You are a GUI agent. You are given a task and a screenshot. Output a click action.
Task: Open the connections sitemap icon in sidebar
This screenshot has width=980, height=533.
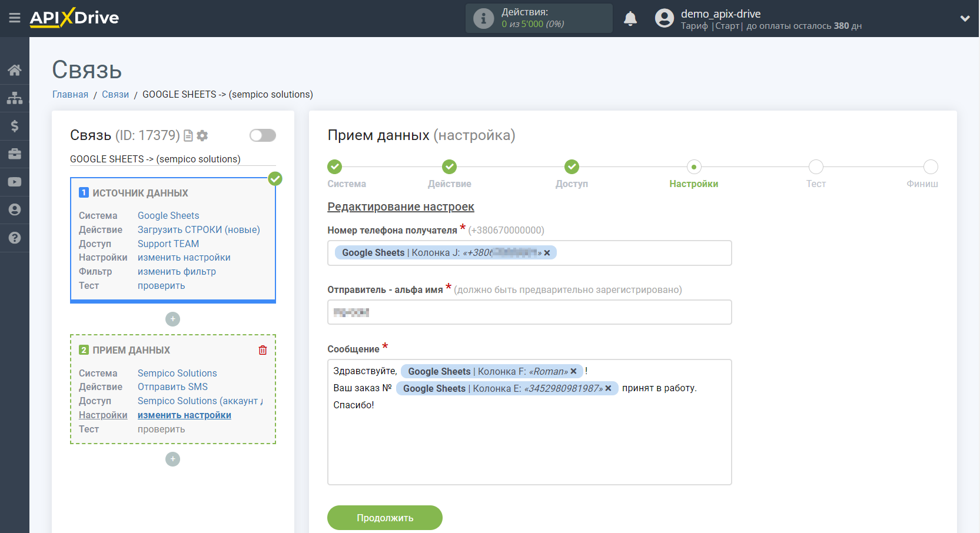(x=15, y=98)
